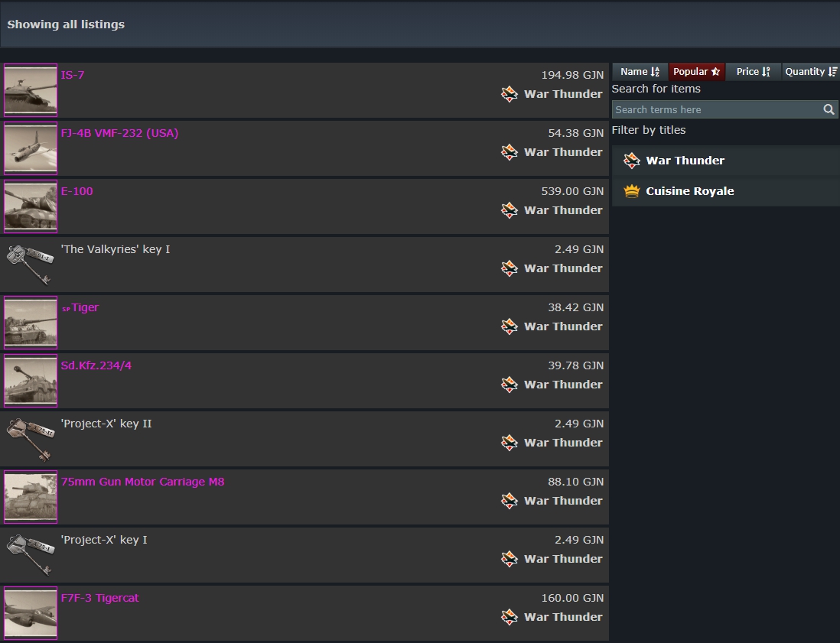Click War Thunder logo in Project-X key I row
The height and width of the screenshot is (643, 840).
(x=510, y=559)
